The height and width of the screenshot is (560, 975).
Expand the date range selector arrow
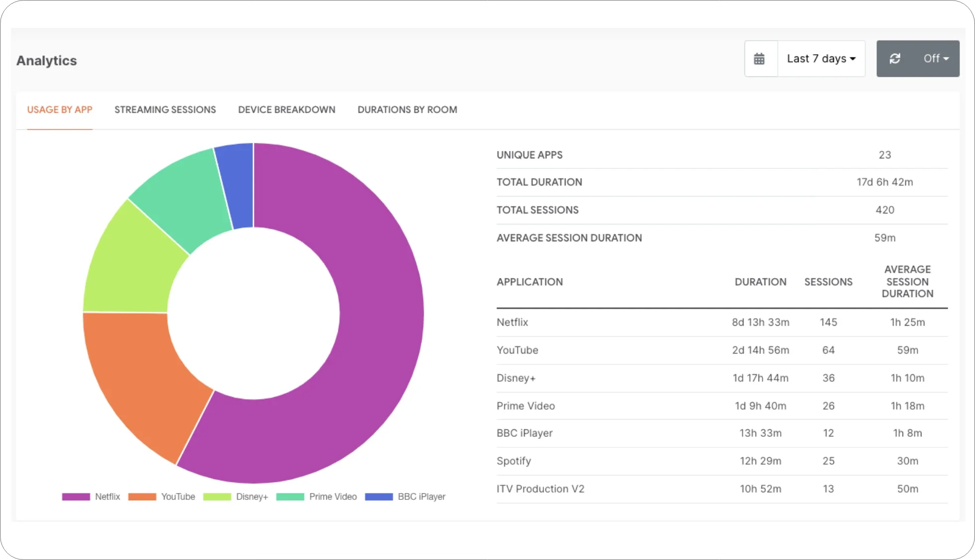pyautogui.click(x=852, y=59)
